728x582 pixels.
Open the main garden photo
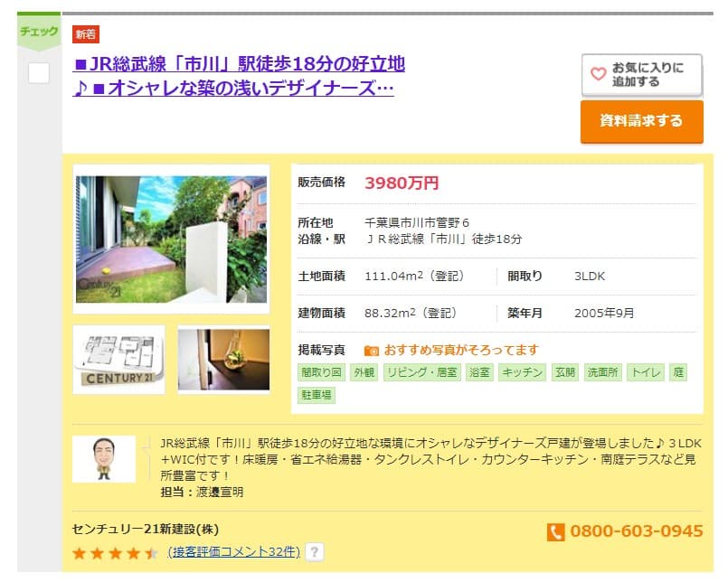[x=171, y=239]
